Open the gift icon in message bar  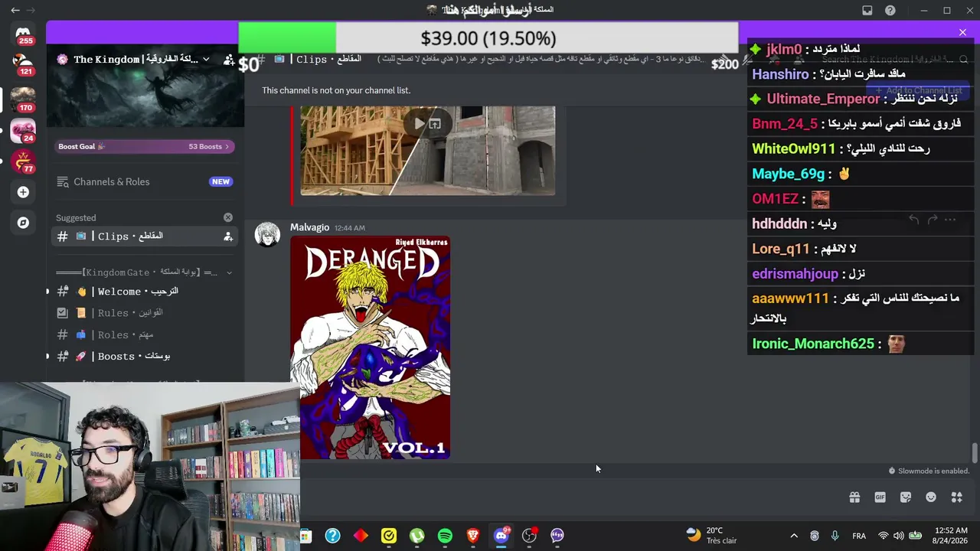[x=854, y=497]
